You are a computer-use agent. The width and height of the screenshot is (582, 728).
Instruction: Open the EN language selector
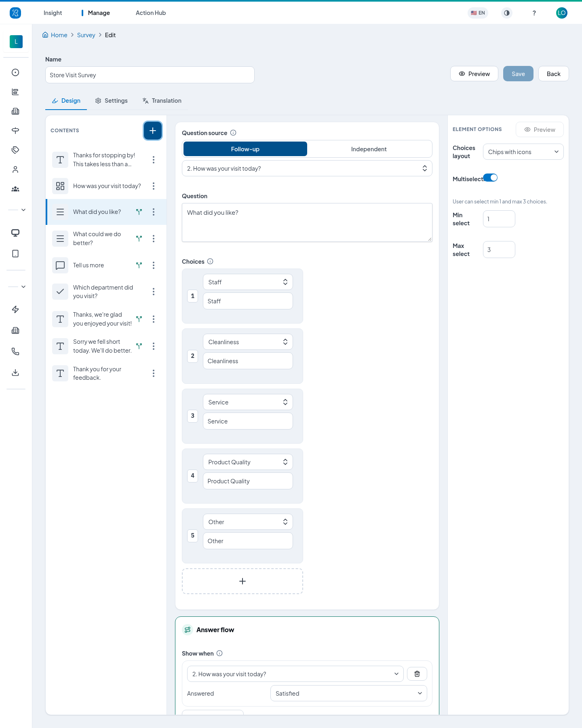478,13
